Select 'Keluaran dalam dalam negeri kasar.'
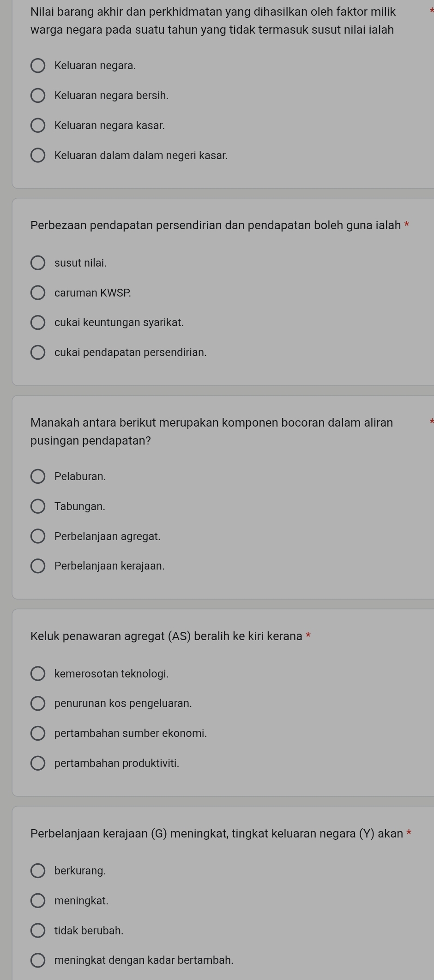The width and height of the screenshot is (434, 980). pyautogui.click(x=38, y=155)
